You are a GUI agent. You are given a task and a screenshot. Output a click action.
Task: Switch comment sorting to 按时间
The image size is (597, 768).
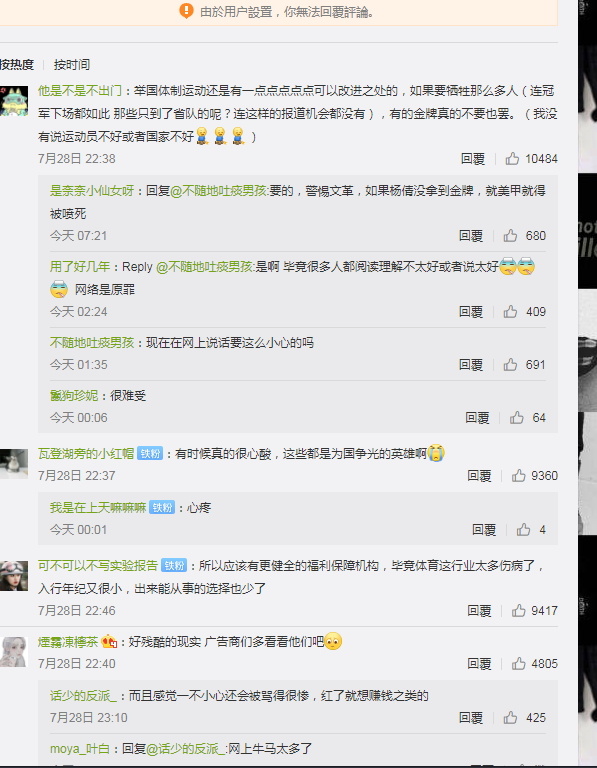coord(72,65)
